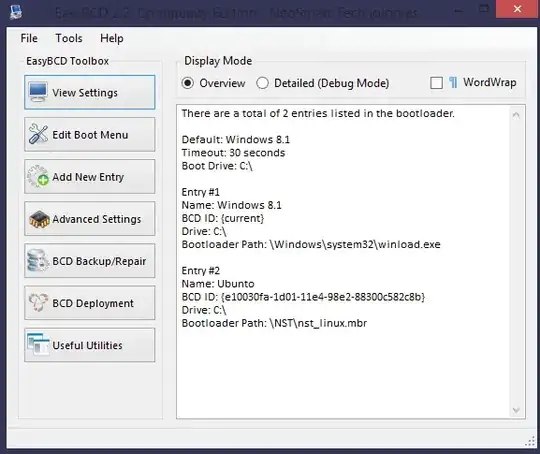
Task: Click the scrollbar down arrow
Action: pos(516,410)
